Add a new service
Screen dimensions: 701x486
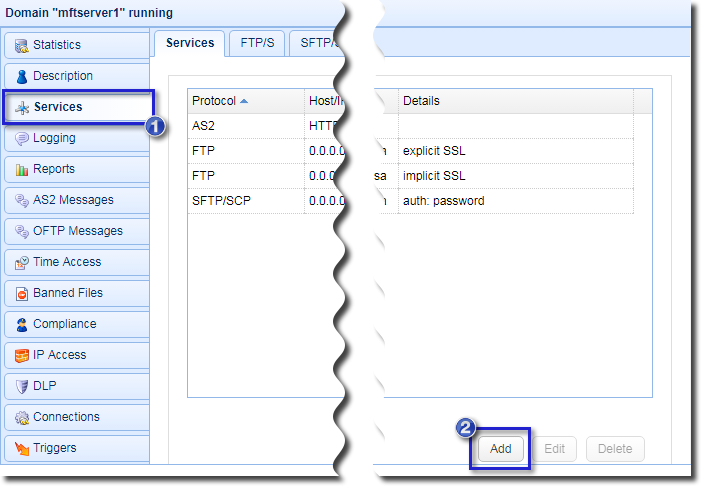coord(501,449)
